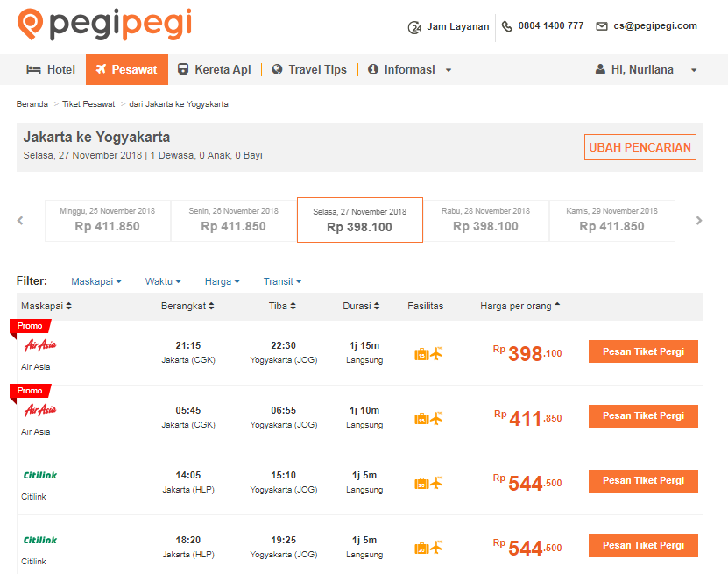Open the Travel Tips tab
Screen dimensions: 728x574
coord(309,69)
